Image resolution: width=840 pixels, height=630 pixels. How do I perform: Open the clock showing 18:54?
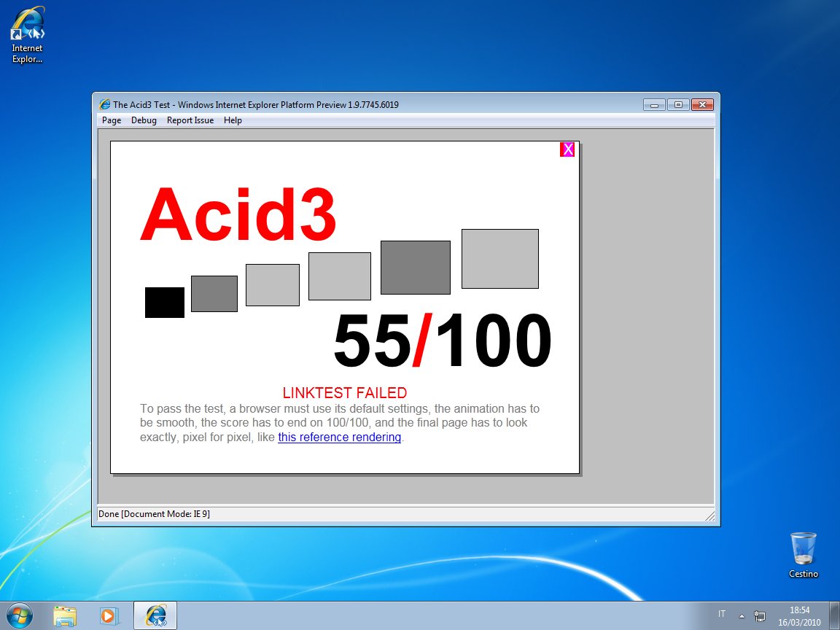point(799,616)
